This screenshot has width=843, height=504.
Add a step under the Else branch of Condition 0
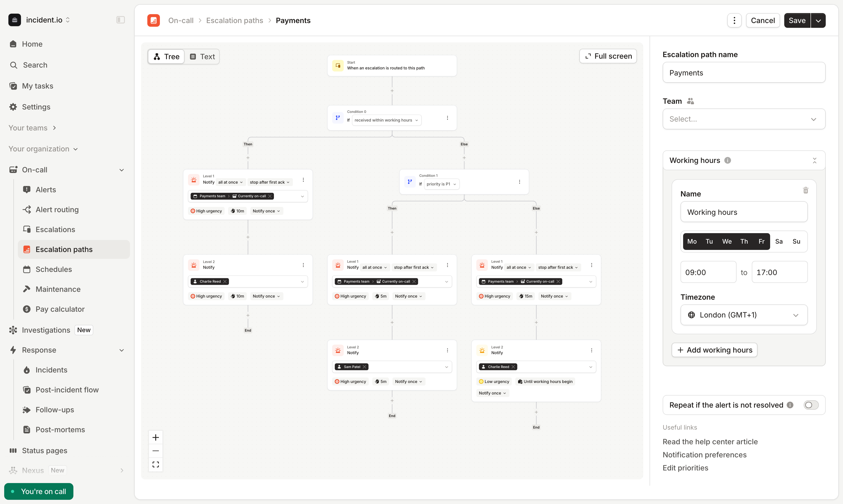point(464,158)
